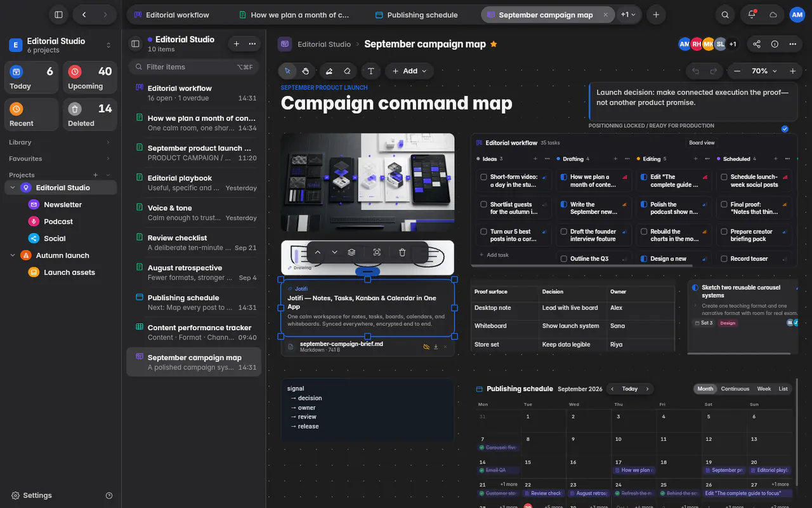
Task: Toggle the hide-preview eye icon on file
Action: point(426,347)
